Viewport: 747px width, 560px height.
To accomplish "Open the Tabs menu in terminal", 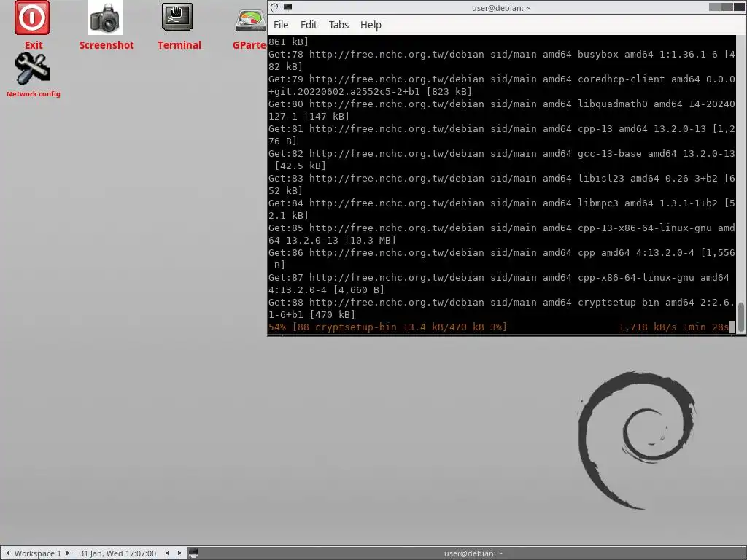I will [338, 25].
